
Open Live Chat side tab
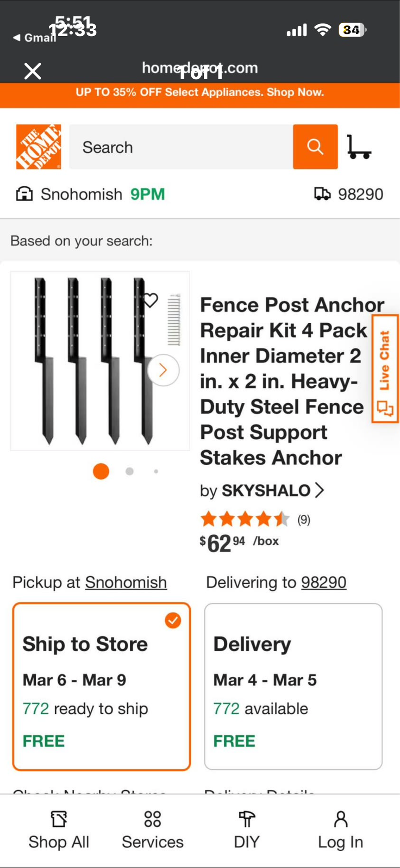point(385,369)
